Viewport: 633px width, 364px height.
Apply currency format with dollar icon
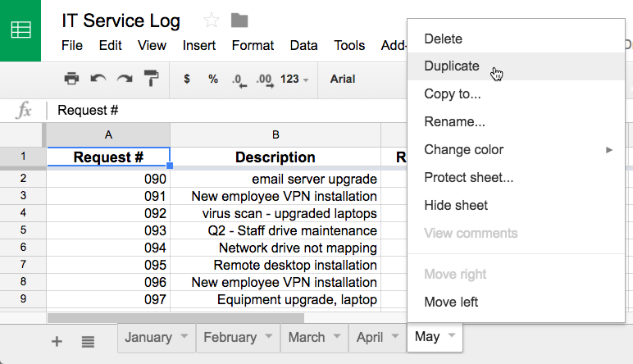(187, 79)
